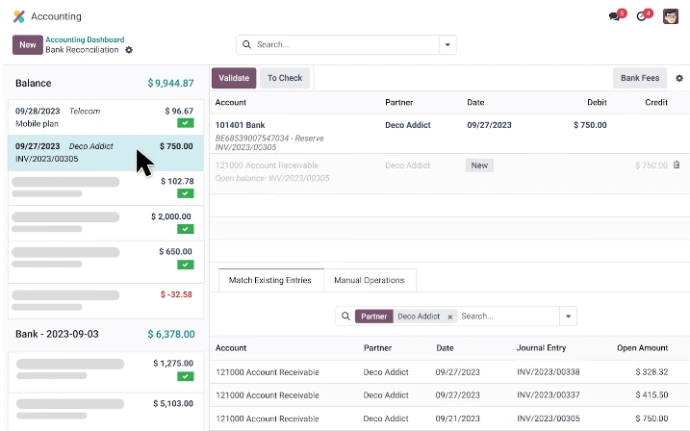Click the user avatar in top bar

coord(671,16)
